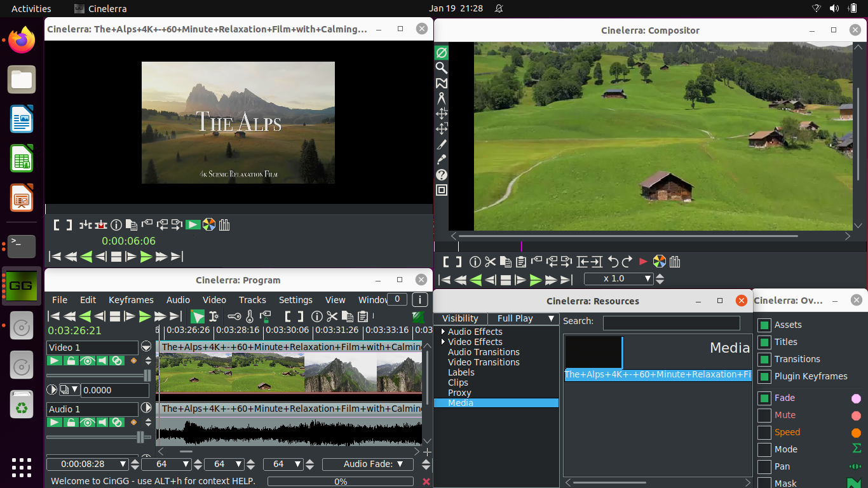The width and height of the screenshot is (868, 488).
Task: Expand Video 1 track expander arrow
Action: pyautogui.click(x=146, y=347)
